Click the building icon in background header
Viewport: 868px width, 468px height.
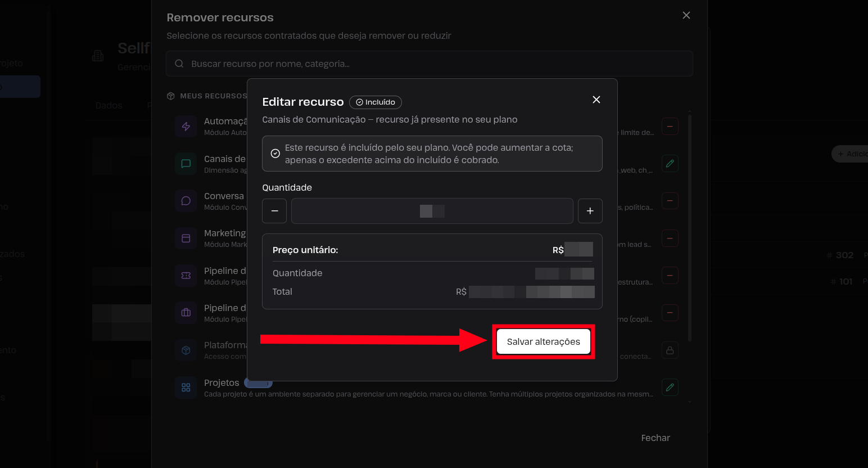click(x=98, y=56)
